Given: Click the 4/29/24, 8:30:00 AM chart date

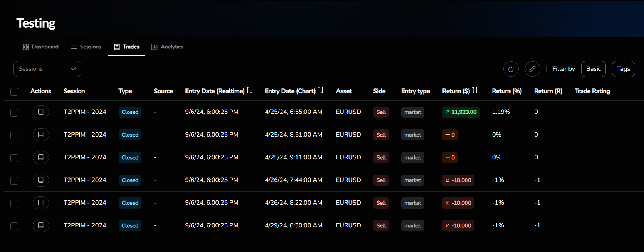Looking at the screenshot, I should click(x=294, y=225).
